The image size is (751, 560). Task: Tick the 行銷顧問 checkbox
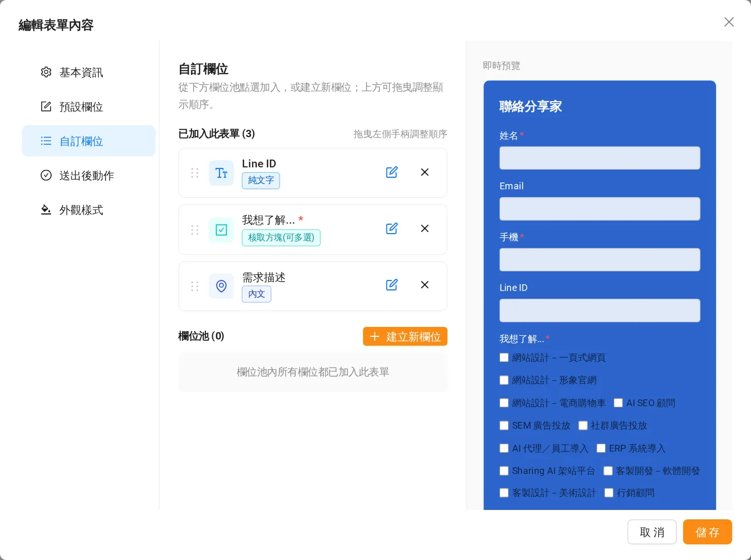[x=609, y=493]
